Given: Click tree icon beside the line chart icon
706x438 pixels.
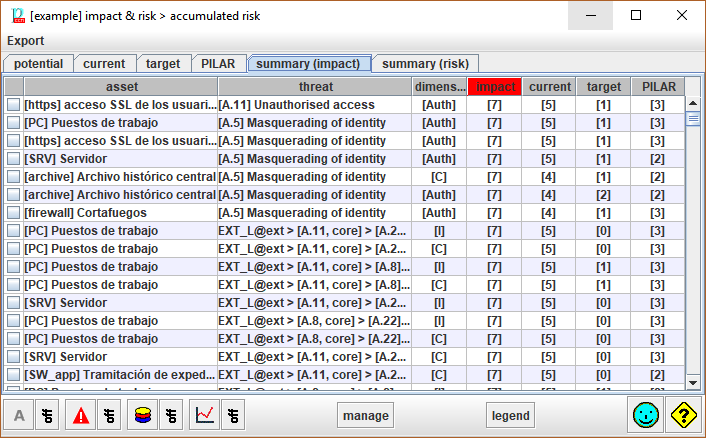Looking at the screenshot, I should coord(232,414).
